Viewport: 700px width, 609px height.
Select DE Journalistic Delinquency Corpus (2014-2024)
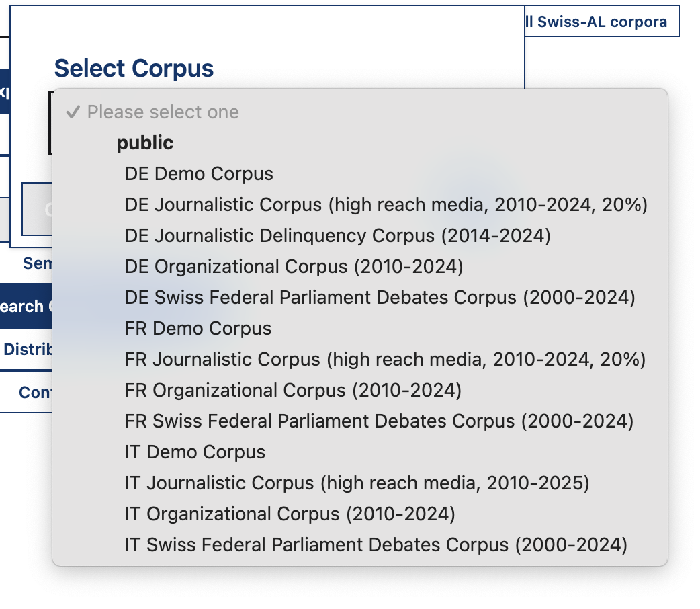337,236
